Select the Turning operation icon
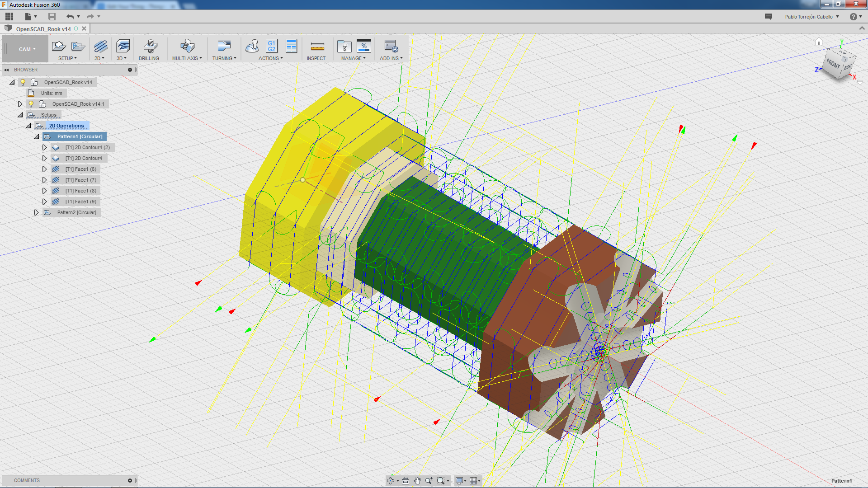Screen dimensions: 868x488 tap(224, 46)
